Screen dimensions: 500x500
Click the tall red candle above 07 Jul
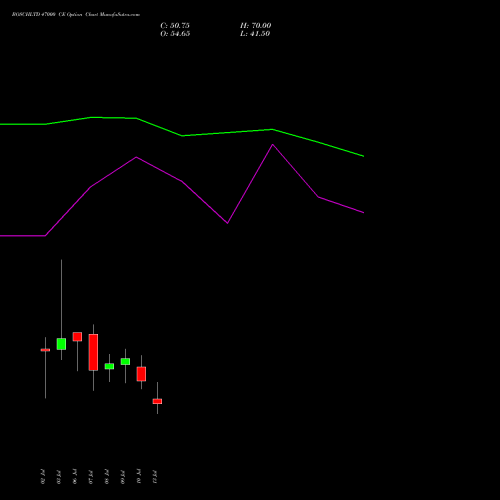coord(93,352)
